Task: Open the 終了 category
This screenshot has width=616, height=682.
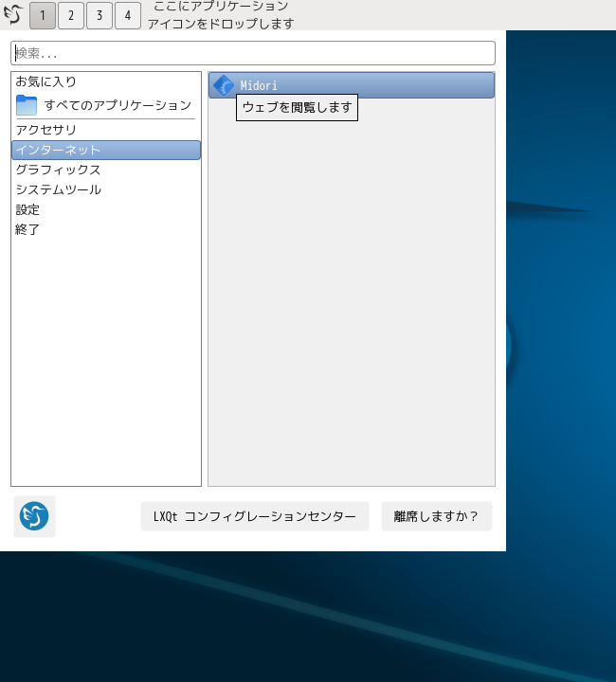Action: pyautogui.click(x=106, y=229)
